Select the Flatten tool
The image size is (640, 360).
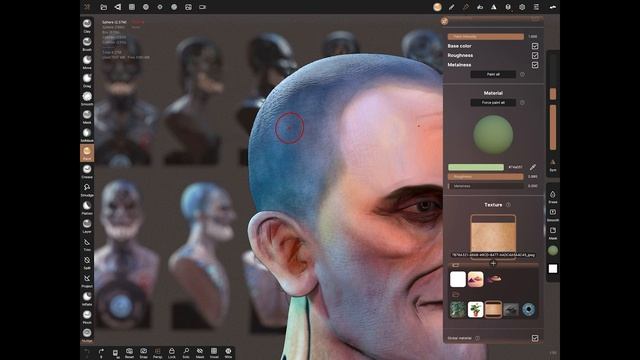pos(87,207)
